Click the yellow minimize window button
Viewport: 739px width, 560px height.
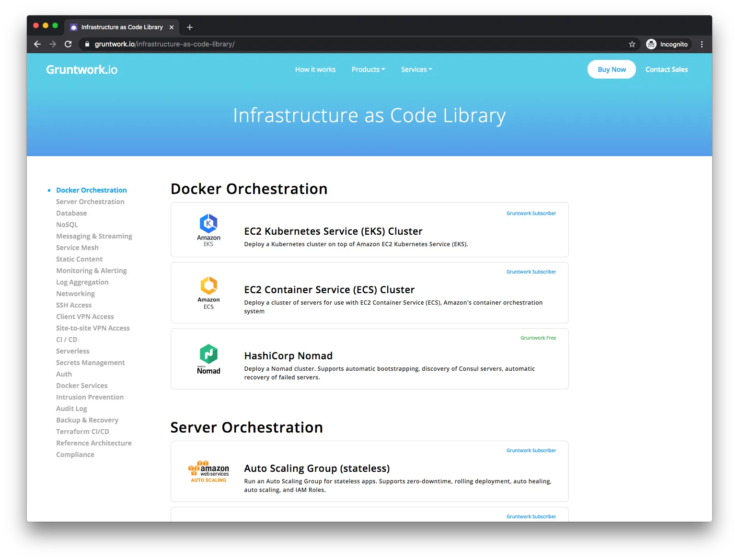coord(46,25)
